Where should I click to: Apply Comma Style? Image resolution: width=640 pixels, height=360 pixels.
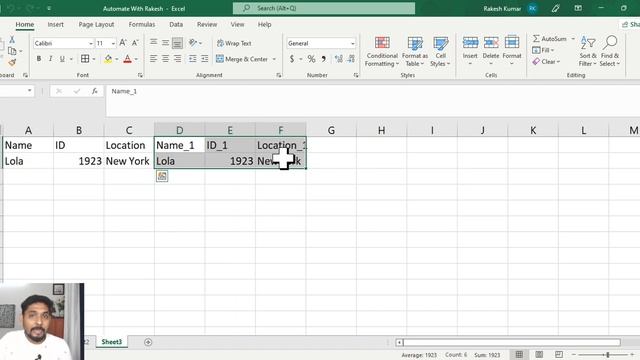[x=324, y=59]
